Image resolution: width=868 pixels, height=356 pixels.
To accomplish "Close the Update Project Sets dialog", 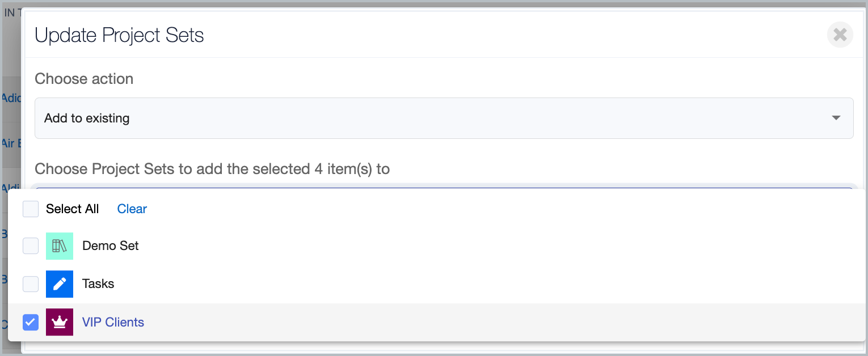I will coord(840,35).
